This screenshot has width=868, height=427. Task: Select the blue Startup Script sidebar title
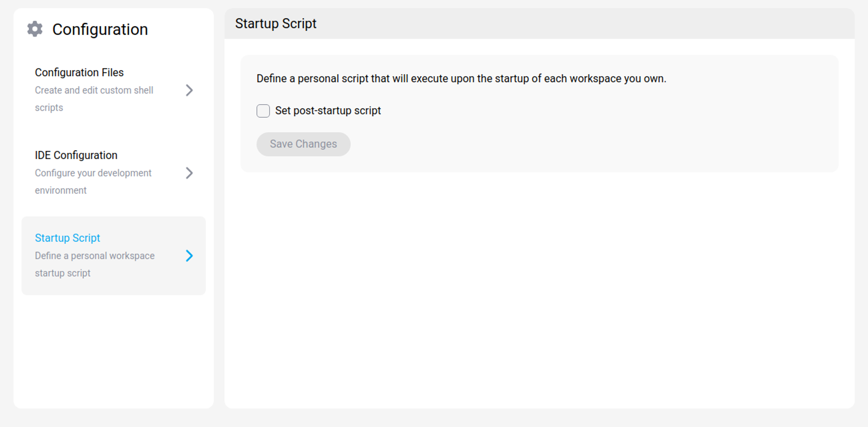tap(67, 238)
